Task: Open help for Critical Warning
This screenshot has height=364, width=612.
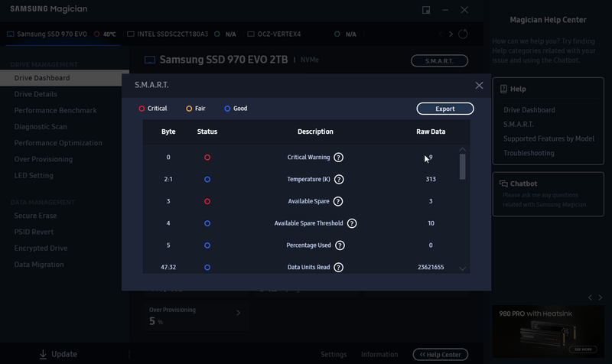Action: [x=338, y=158]
